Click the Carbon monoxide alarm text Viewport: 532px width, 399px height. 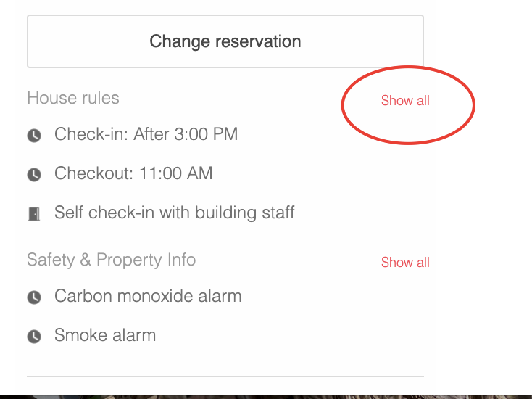[148, 296]
